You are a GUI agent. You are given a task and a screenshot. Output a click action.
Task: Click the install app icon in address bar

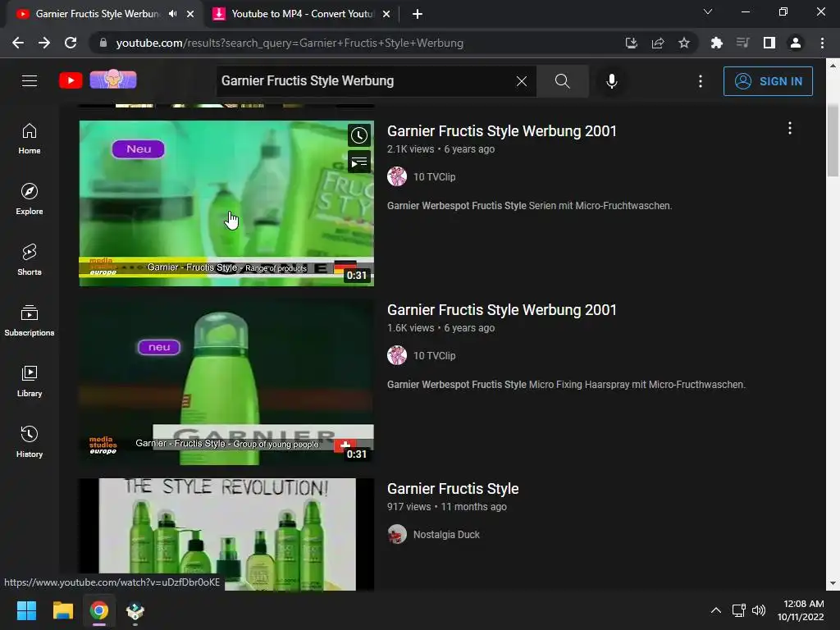(x=631, y=43)
